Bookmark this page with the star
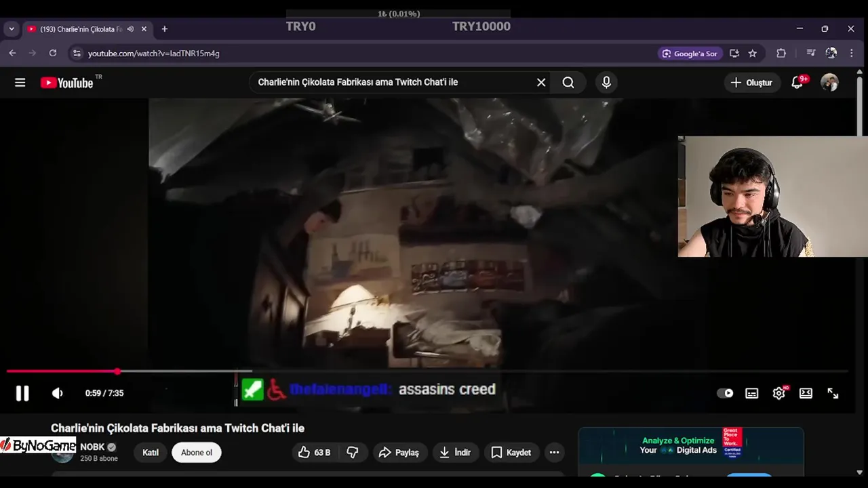Image resolution: width=868 pixels, height=488 pixels. point(753,53)
